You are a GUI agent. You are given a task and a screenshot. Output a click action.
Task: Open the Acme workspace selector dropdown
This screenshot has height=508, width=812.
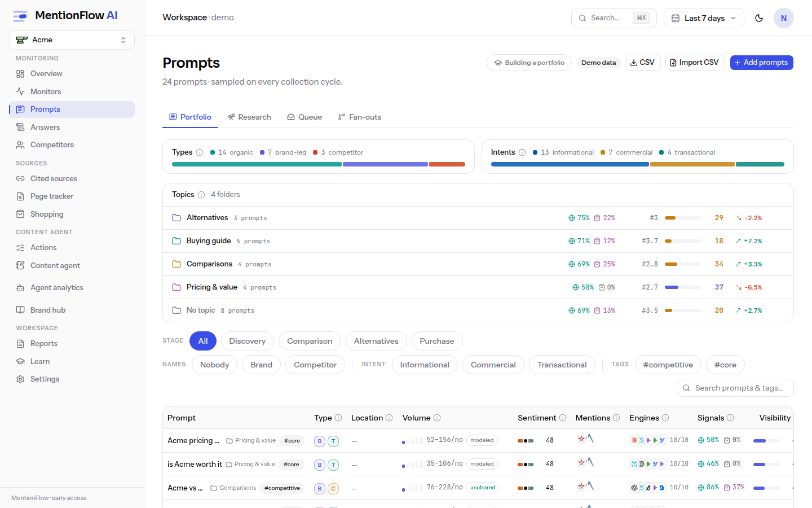pyautogui.click(x=72, y=40)
